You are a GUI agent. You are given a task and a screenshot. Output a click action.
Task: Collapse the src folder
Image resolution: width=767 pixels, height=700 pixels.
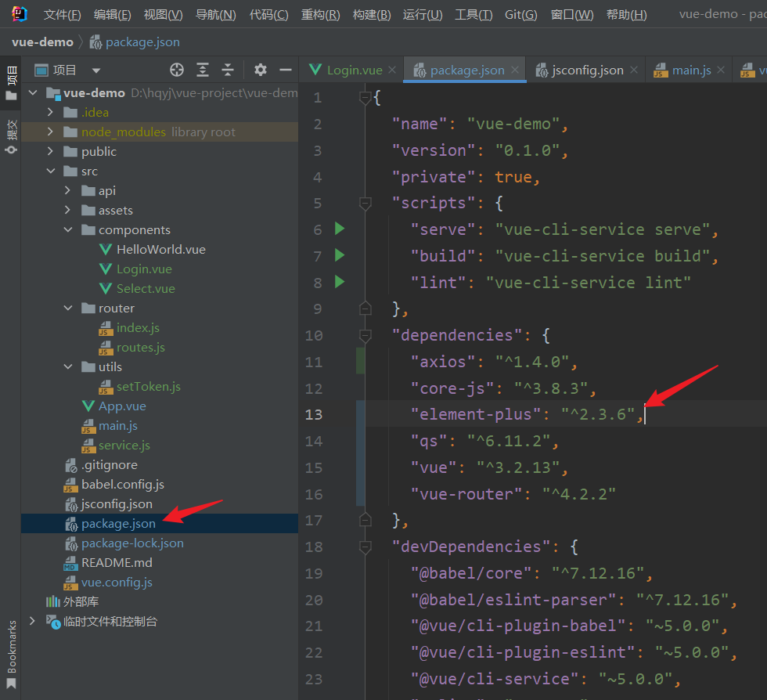[x=50, y=171]
